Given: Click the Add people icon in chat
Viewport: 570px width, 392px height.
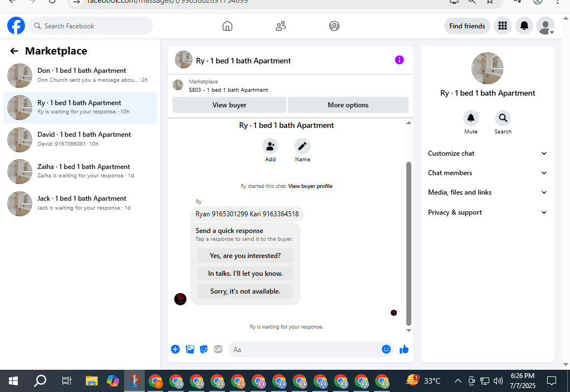Looking at the screenshot, I should [x=270, y=146].
